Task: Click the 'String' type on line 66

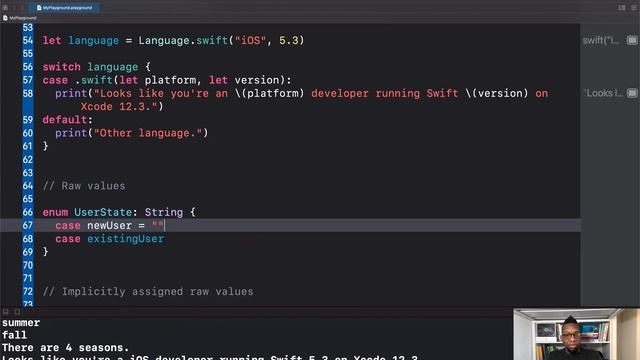Action: tap(164, 212)
